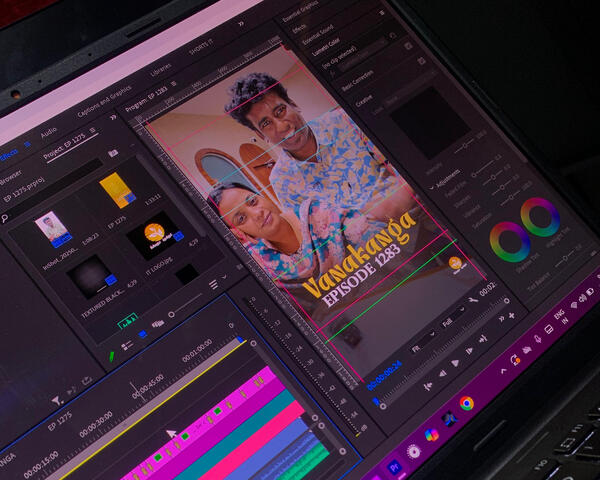Switch to the Lumetri Color panel tab
This screenshot has height=480, width=600.
click(x=325, y=47)
